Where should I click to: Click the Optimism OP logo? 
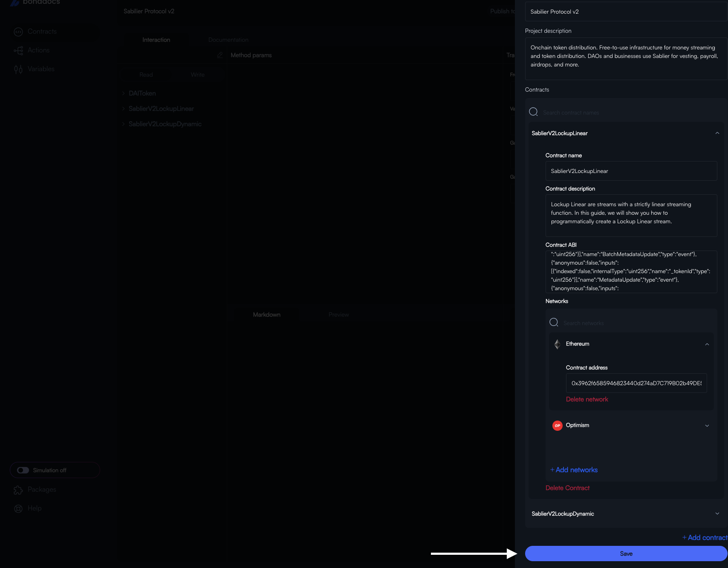[557, 426]
